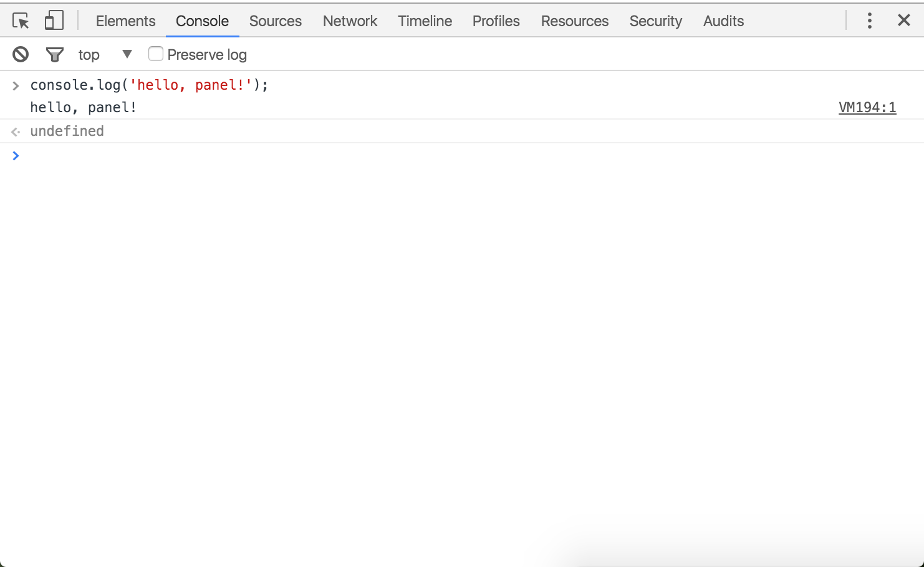Open the top execution context dropdown
Image resolution: width=924 pixels, height=567 pixels.
106,55
